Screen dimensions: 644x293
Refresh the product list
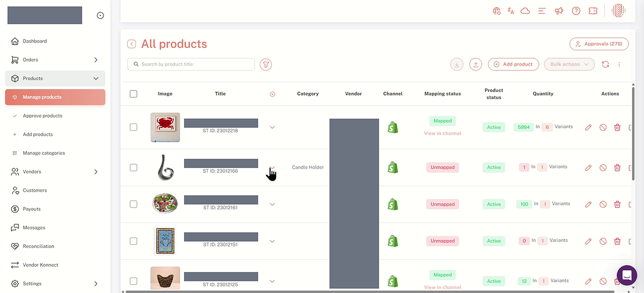pyautogui.click(x=605, y=64)
